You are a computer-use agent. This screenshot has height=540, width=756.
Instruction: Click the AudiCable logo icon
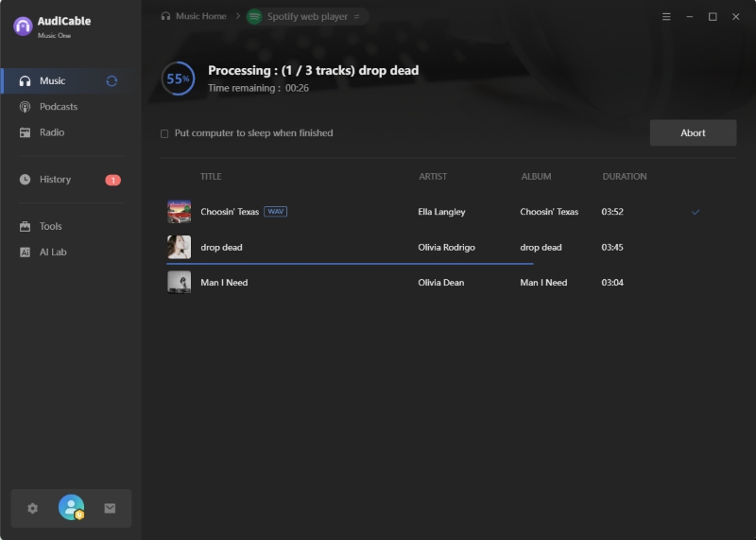pos(22,26)
